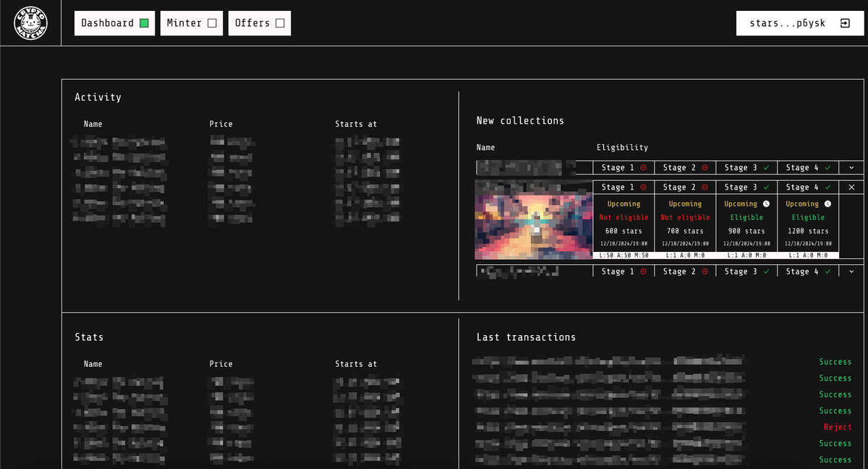Screen dimensions: 868x469
Task: Click Eligible above 900 stars
Action: (x=746, y=217)
